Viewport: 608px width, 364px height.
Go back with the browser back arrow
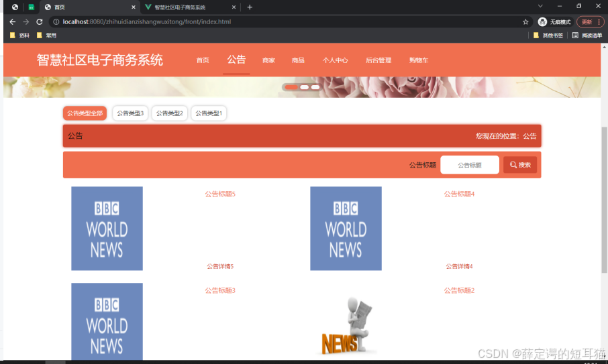(12, 21)
